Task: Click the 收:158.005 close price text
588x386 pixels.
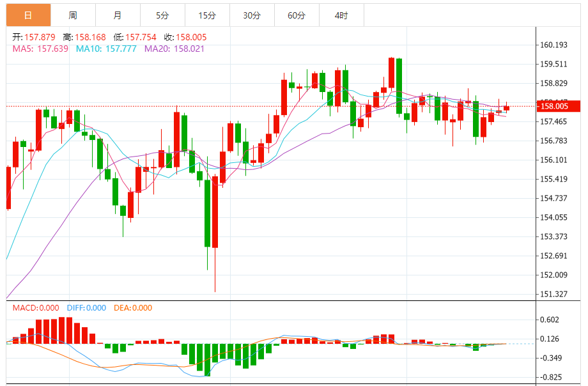Action: coord(185,37)
